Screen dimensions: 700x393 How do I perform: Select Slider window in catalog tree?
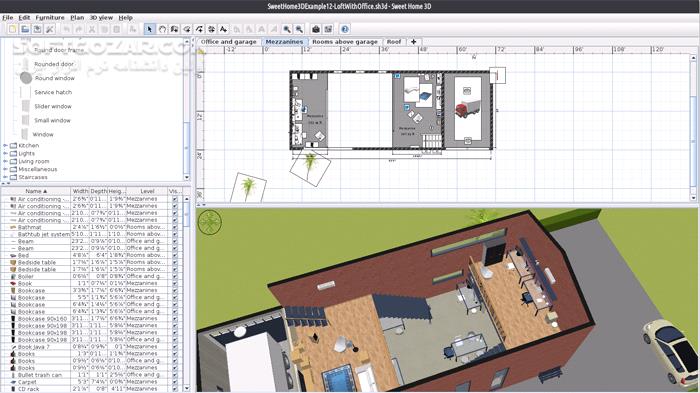(x=53, y=106)
